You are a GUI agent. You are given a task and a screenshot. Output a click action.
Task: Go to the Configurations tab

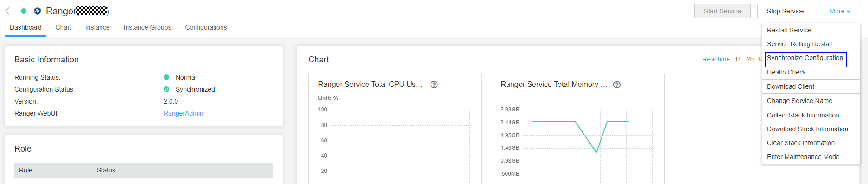[206, 27]
